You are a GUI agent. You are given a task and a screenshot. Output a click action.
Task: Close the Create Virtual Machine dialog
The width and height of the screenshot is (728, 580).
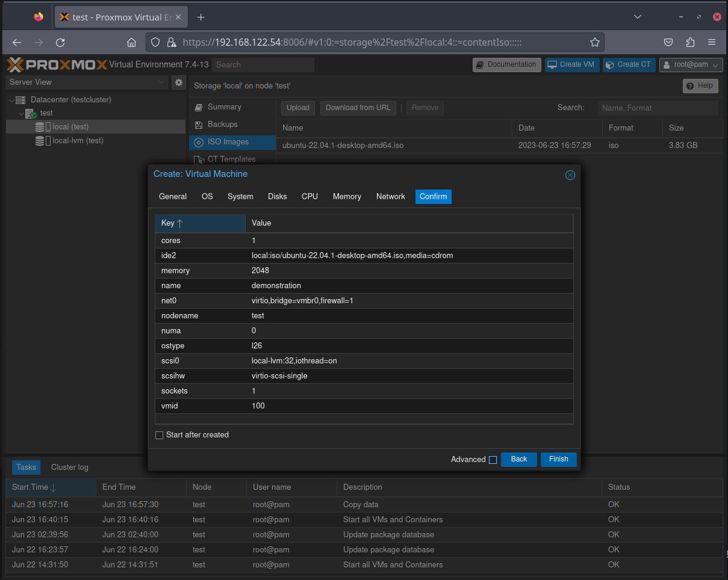coord(570,175)
